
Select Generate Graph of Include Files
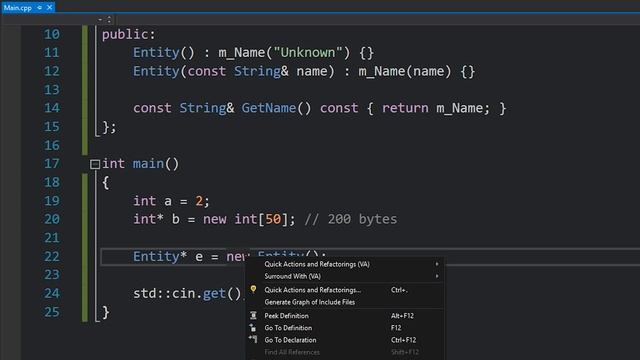coord(345,302)
